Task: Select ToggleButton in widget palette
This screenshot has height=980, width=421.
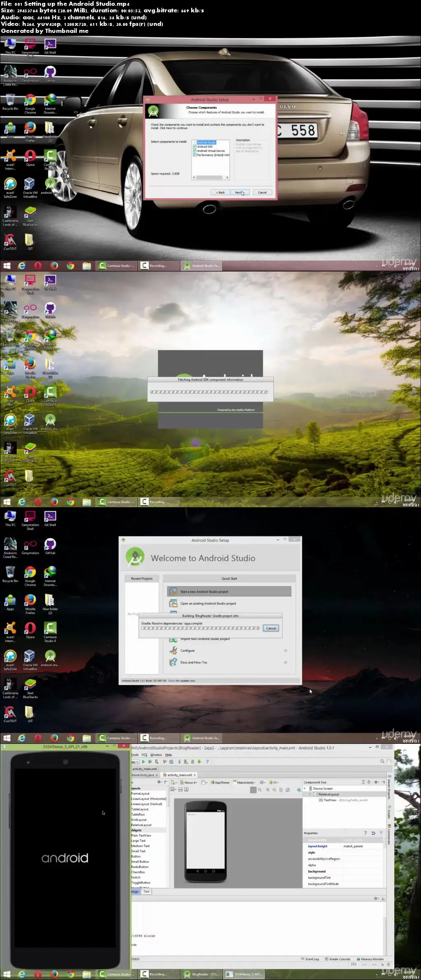Action: 141,883
